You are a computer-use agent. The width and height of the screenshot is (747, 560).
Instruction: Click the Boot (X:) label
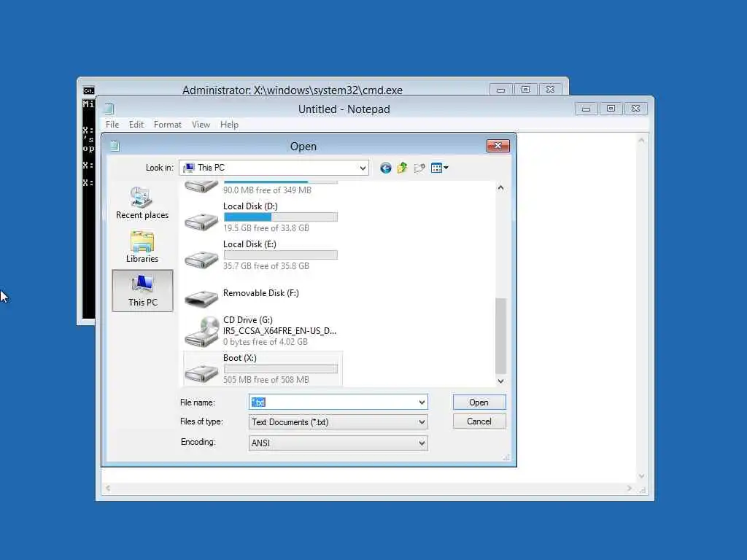tap(239, 358)
